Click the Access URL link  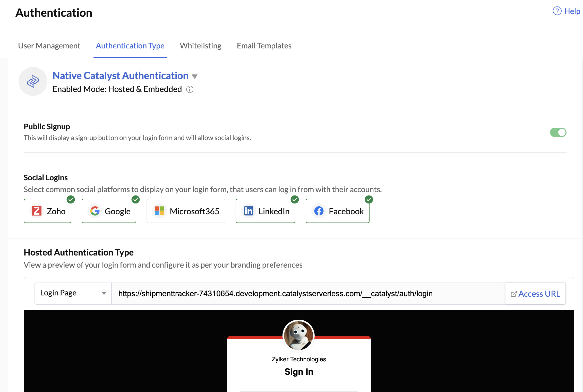click(539, 293)
